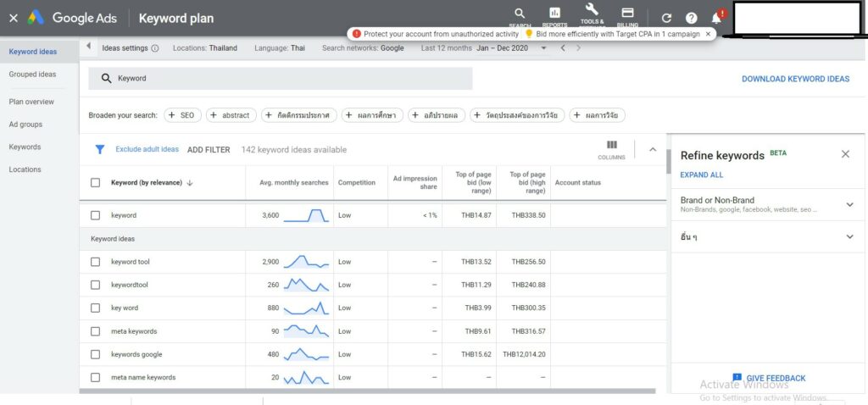The image size is (868, 405).
Task: Click ADD FILTER
Action: point(209,149)
